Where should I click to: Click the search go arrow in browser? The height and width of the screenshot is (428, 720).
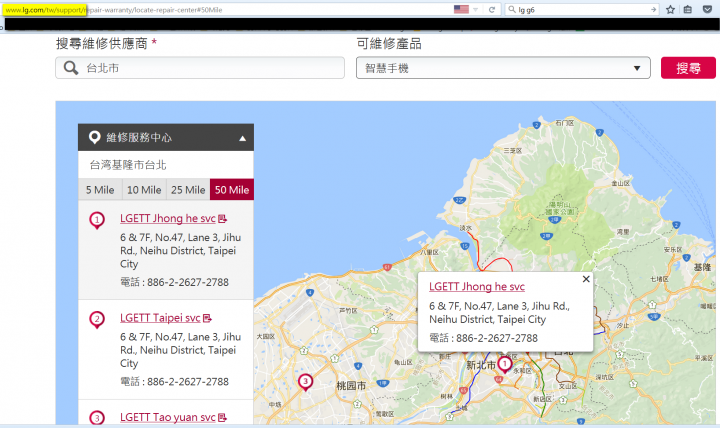pyautogui.click(x=653, y=10)
